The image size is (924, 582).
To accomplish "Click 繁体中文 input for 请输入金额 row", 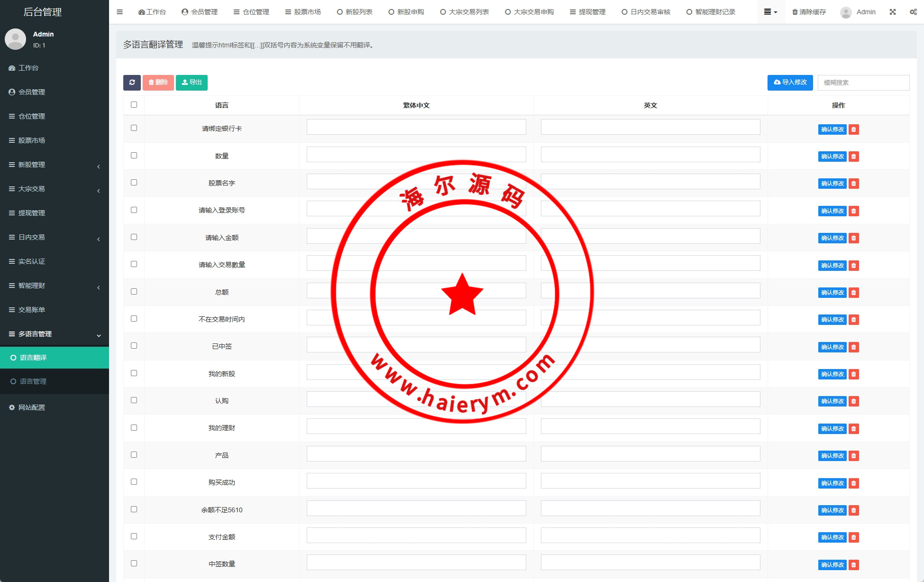I will click(416, 236).
